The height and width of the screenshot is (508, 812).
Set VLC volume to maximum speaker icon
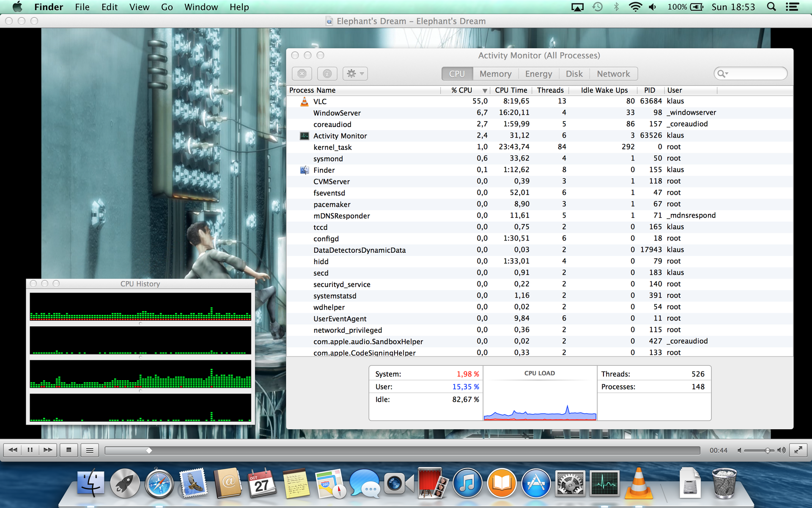point(782,450)
